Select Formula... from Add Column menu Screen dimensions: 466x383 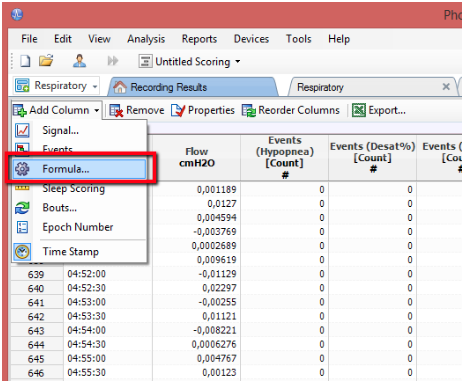[x=79, y=169]
